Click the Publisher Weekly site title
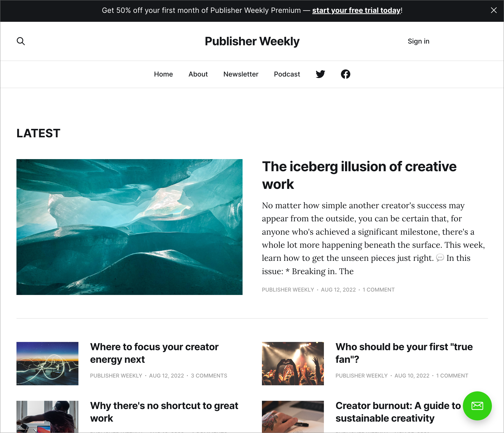Viewport: 504px width, 433px height. coord(252,41)
